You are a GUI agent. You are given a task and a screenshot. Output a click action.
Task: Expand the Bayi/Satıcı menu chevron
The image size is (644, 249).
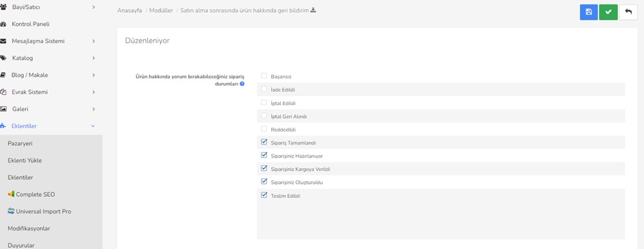tap(93, 7)
